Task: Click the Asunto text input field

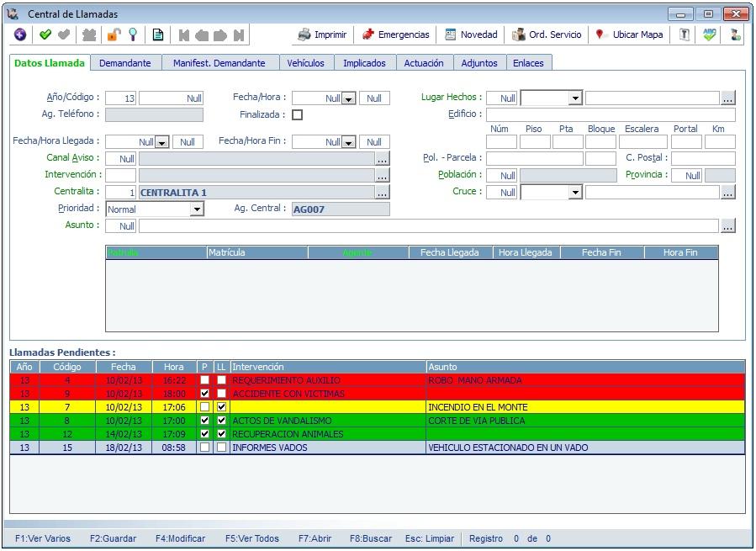Action: click(x=429, y=225)
